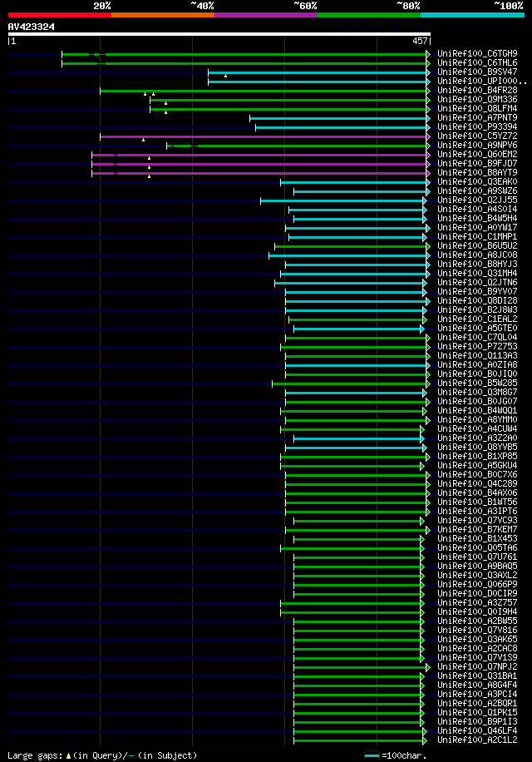Click the cyan ~100% identity legend bar
Image resolution: width=532 pixels, height=762 pixels.
pyautogui.click(x=472, y=15)
